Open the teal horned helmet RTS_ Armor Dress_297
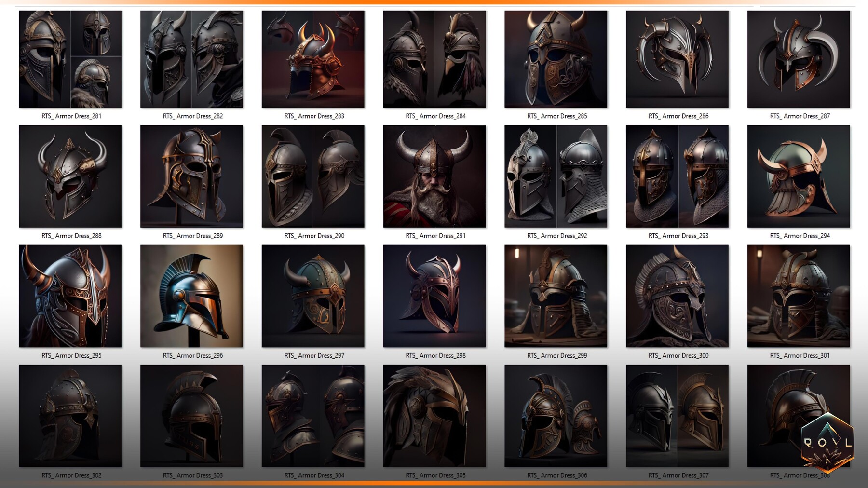This screenshot has height=488, width=868. point(312,297)
